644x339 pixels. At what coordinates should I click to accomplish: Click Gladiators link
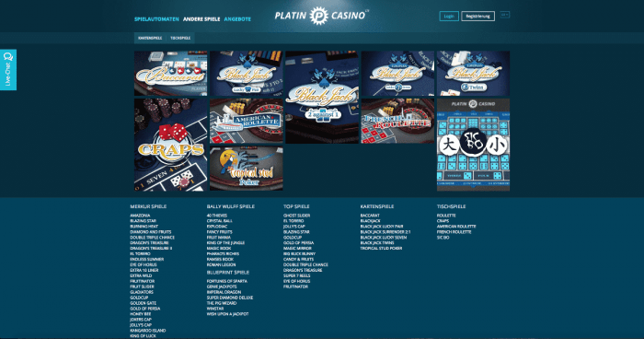tap(142, 292)
